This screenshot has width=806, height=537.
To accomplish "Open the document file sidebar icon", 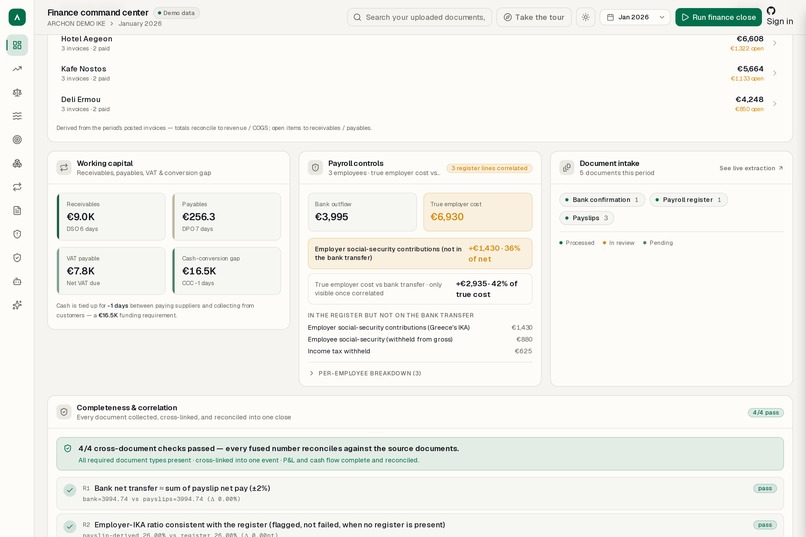I will (17, 211).
